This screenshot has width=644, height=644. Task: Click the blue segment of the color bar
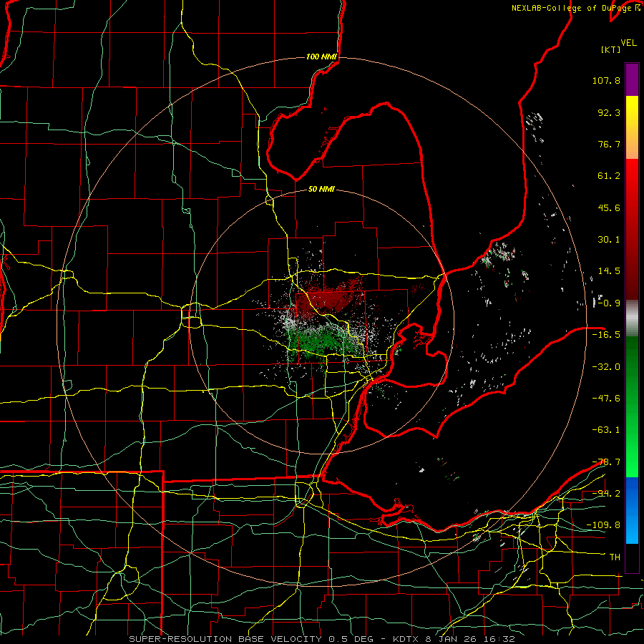click(x=632, y=510)
